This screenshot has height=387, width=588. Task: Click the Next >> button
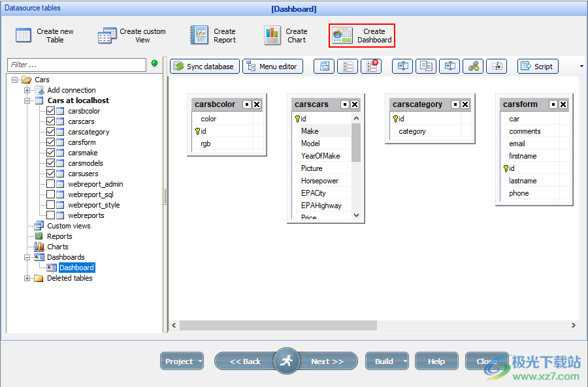327,362
